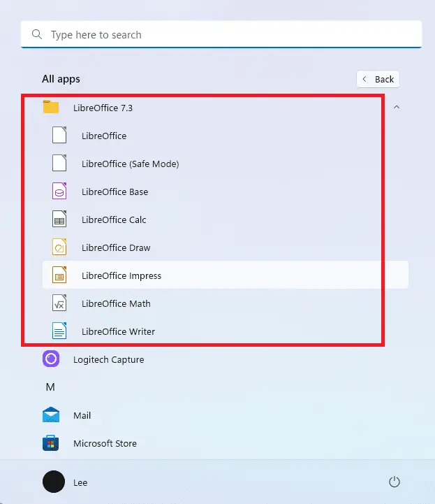
Task: Click the "LibreOffice (Safe Mode)" text
Action: click(x=130, y=164)
